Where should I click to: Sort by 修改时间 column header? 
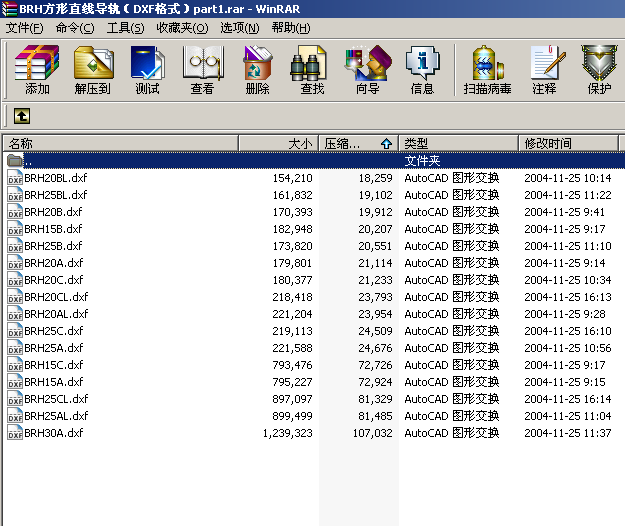[568, 143]
